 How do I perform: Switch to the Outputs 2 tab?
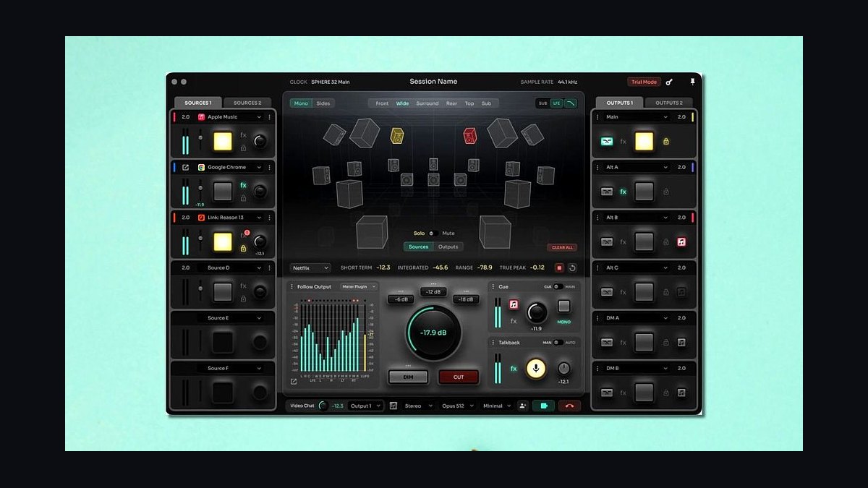click(x=668, y=103)
